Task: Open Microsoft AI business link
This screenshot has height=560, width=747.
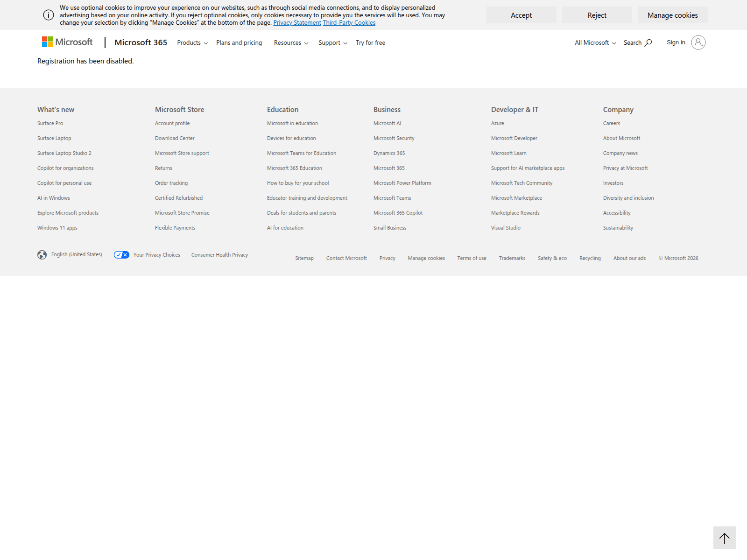Action: coord(387,123)
